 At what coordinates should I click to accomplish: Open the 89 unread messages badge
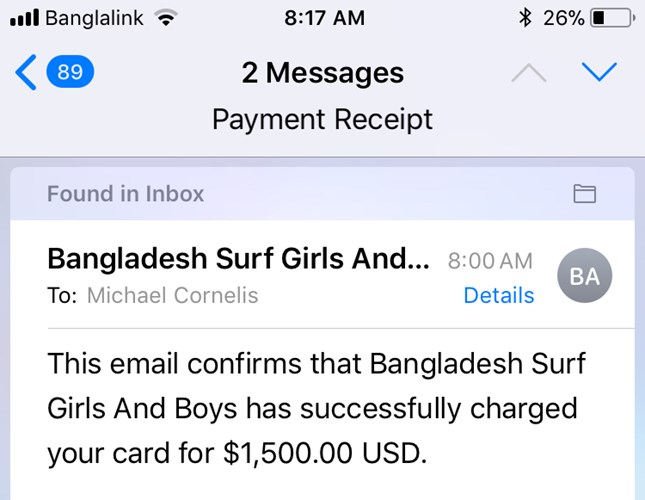click(70, 72)
